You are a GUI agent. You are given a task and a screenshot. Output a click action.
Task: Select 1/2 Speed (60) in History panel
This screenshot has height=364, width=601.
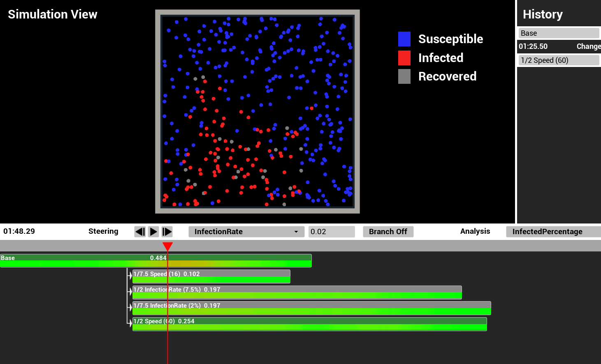click(558, 60)
